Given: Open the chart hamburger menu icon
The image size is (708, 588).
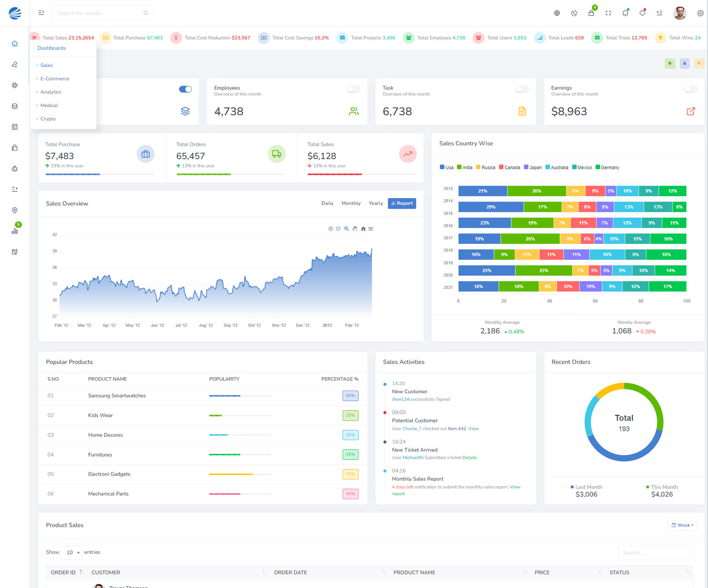Looking at the screenshot, I should pyautogui.click(x=371, y=229).
